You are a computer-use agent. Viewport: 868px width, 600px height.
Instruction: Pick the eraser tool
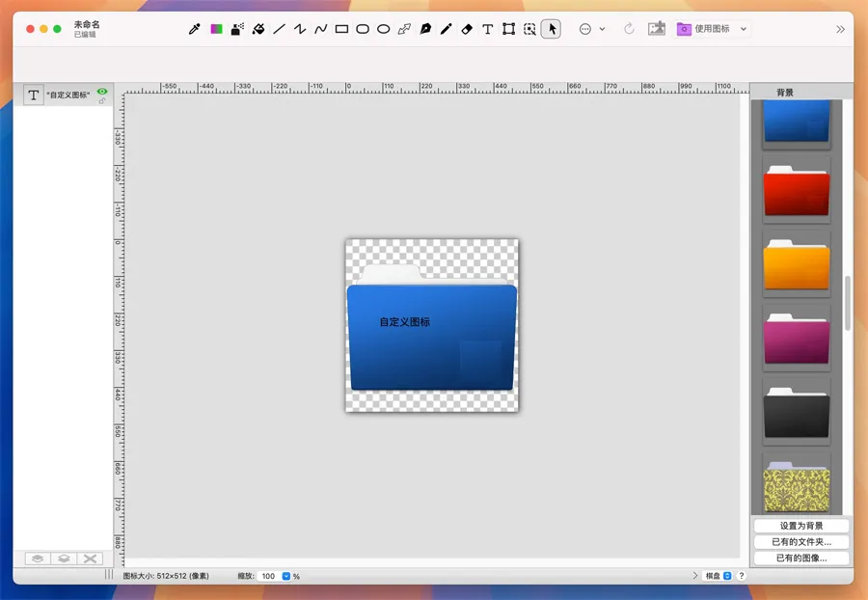[467, 29]
